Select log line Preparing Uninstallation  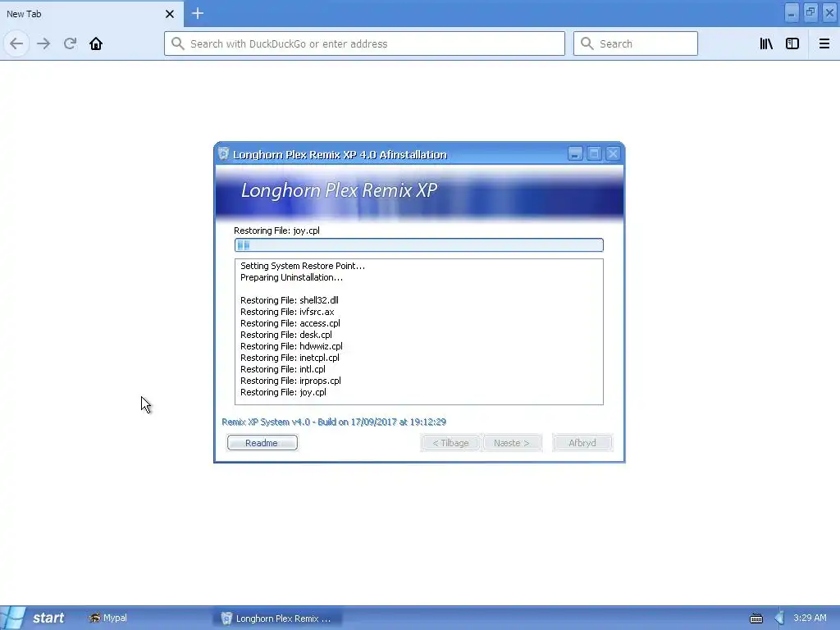[x=291, y=277]
